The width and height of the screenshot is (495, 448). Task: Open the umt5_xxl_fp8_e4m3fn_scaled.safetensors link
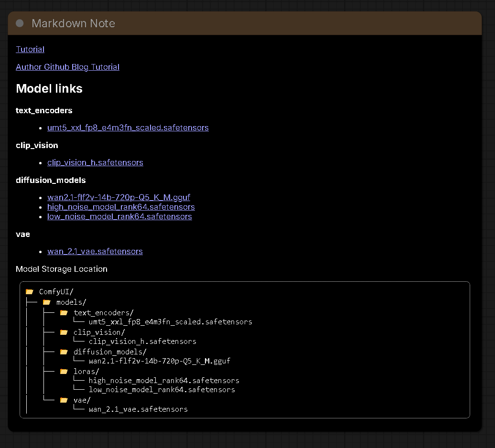point(128,128)
